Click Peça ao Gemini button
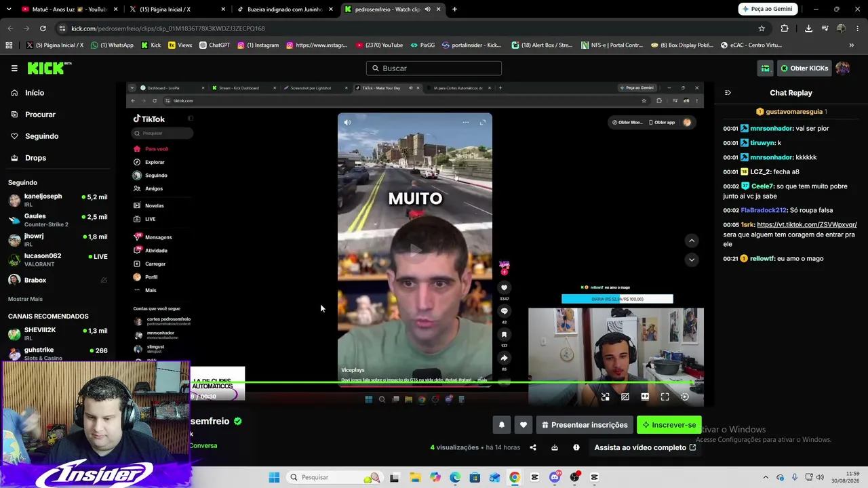The image size is (868, 488). pyautogui.click(x=767, y=9)
